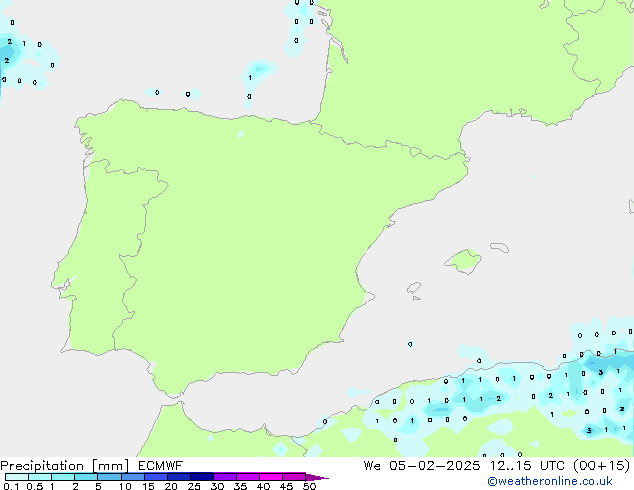Click the 10–15 mm blue legend swatch
Screen dimensions: 634x490
132,477
